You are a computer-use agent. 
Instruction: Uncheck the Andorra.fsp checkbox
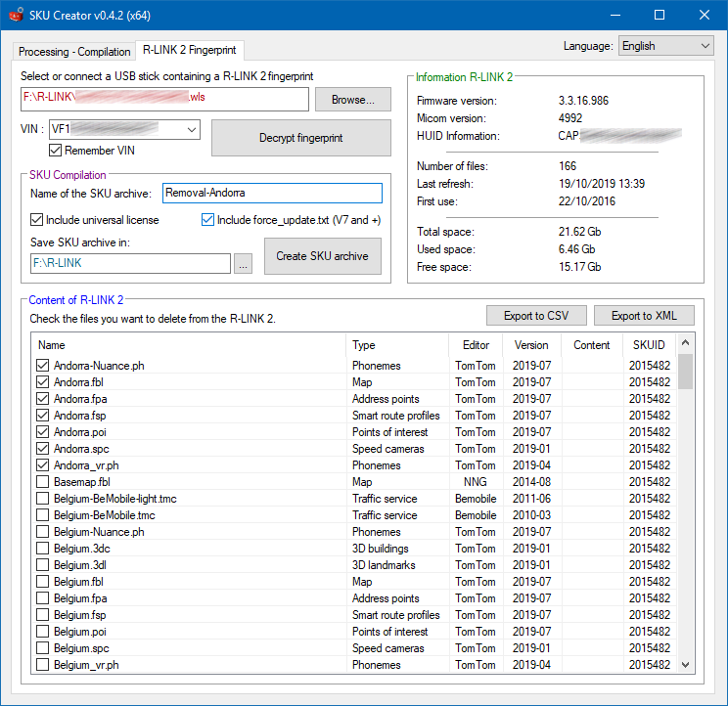[43, 416]
